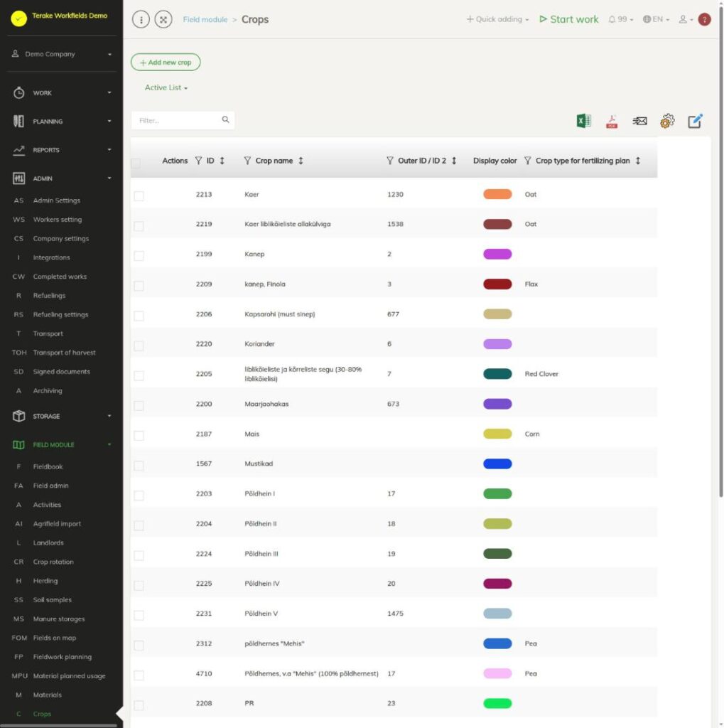Expand the Active List dropdown
724x728 pixels.
coord(166,87)
